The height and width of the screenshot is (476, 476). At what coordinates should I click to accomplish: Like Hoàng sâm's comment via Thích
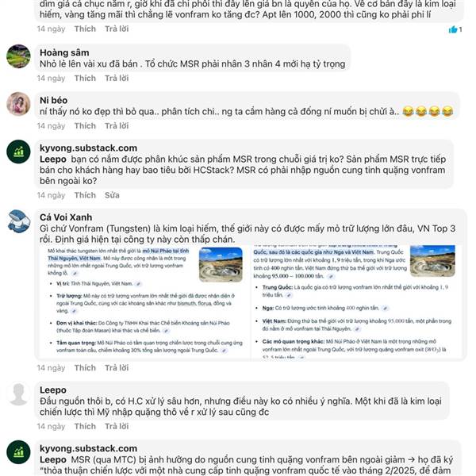85,78
